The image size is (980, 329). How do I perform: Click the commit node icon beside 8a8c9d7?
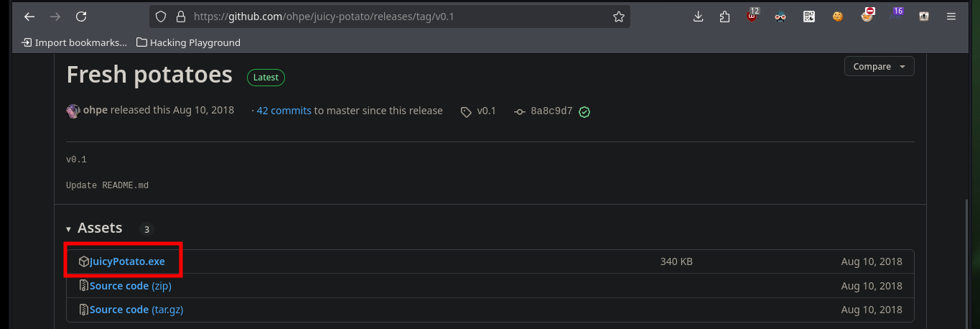520,111
